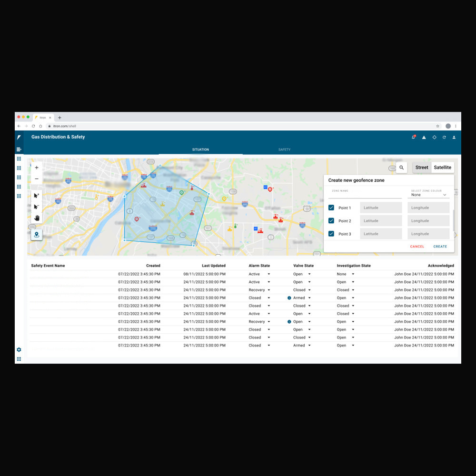Uncheck the Point 1 checkbox

(331, 208)
